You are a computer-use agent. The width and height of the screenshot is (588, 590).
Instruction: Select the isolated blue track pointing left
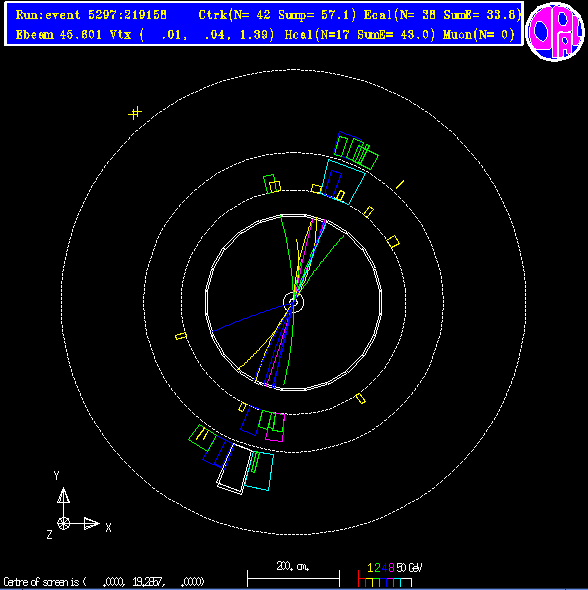tap(248, 318)
